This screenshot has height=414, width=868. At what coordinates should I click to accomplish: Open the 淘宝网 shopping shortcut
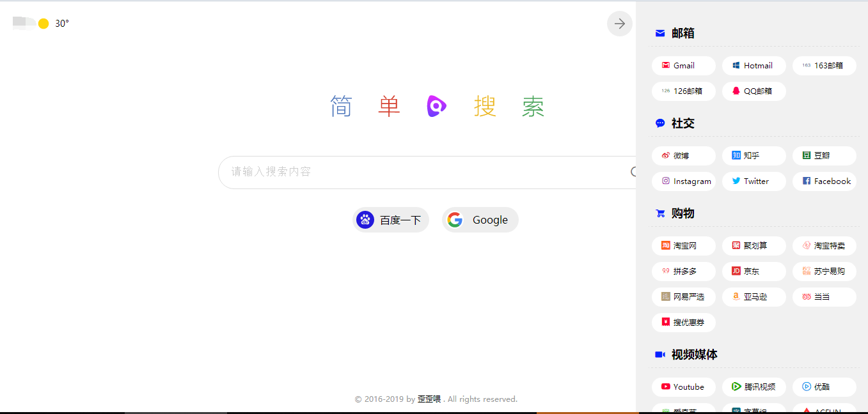click(x=684, y=246)
